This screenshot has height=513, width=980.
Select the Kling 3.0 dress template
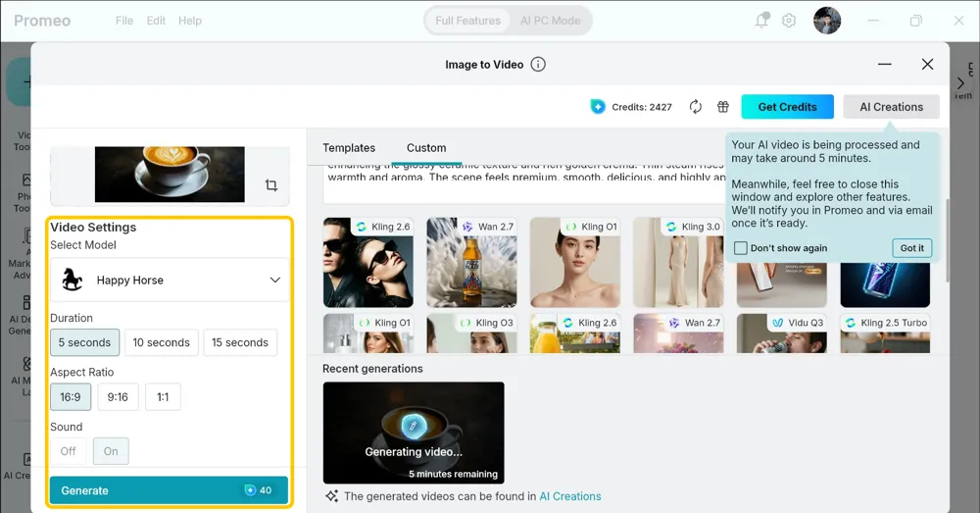pyautogui.click(x=678, y=262)
